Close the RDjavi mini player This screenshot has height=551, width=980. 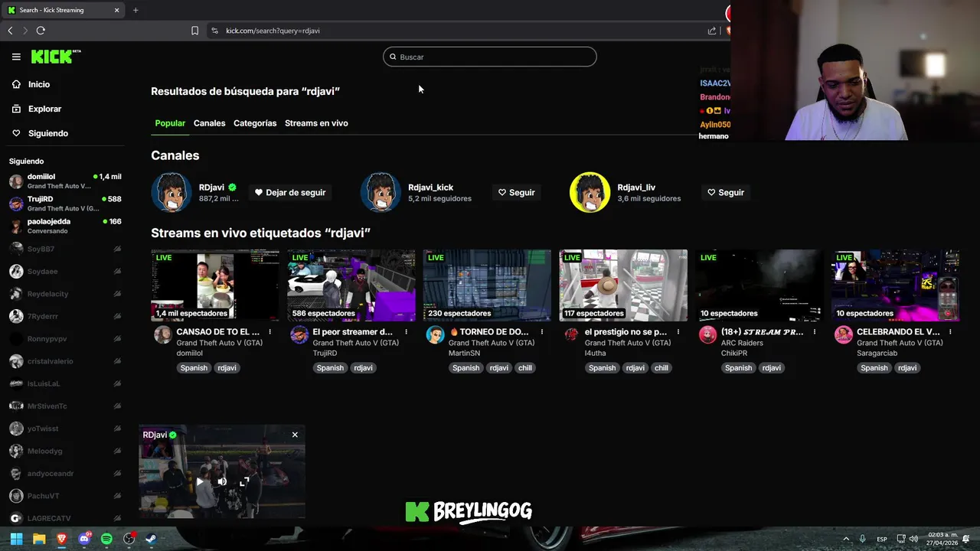coord(295,435)
